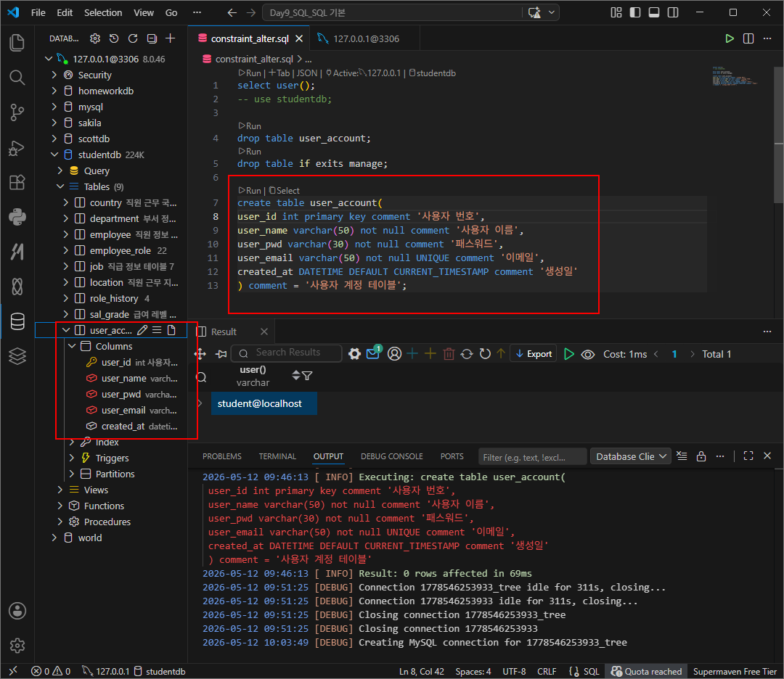Viewport: 784px width, 679px height.
Task: Split the editor to the right
Action: click(748, 38)
